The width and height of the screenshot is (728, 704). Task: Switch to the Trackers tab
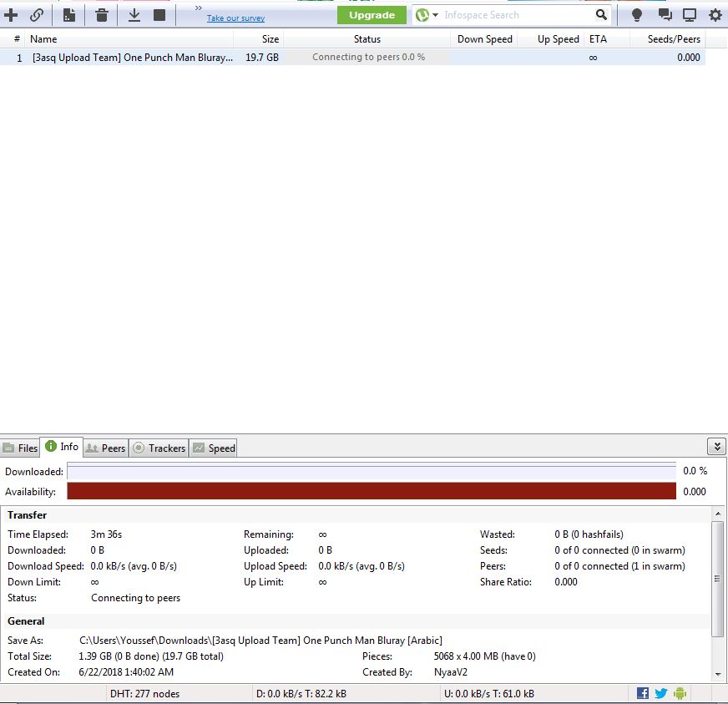pyautogui.click(x=159, y=448)
